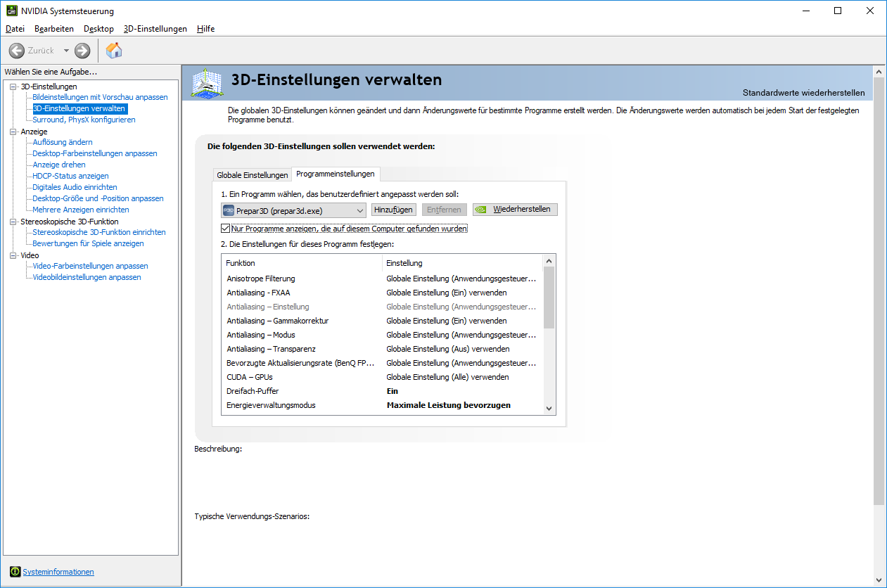Select Digitales Audio einrichten
The image size is (887, 588).
[x=75, y=187]
